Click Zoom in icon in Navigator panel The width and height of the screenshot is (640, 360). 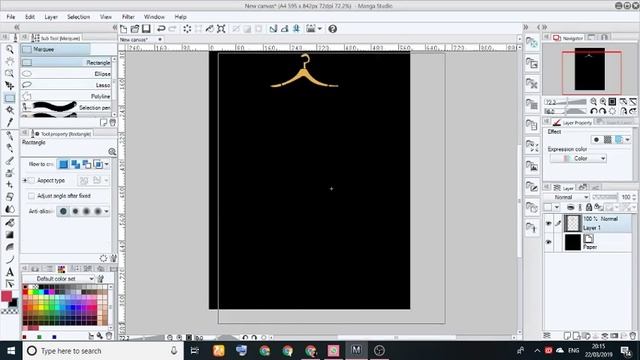(603, 102)
